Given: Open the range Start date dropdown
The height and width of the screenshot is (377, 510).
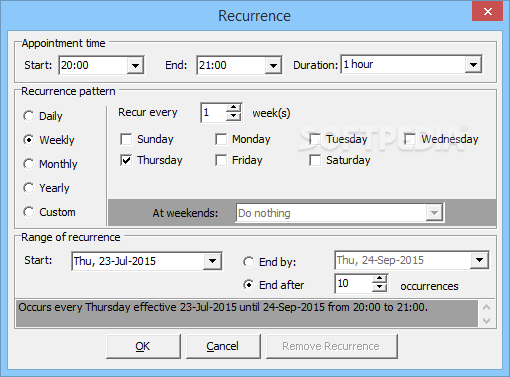Looking at the screenshot, I should (212, 261).
